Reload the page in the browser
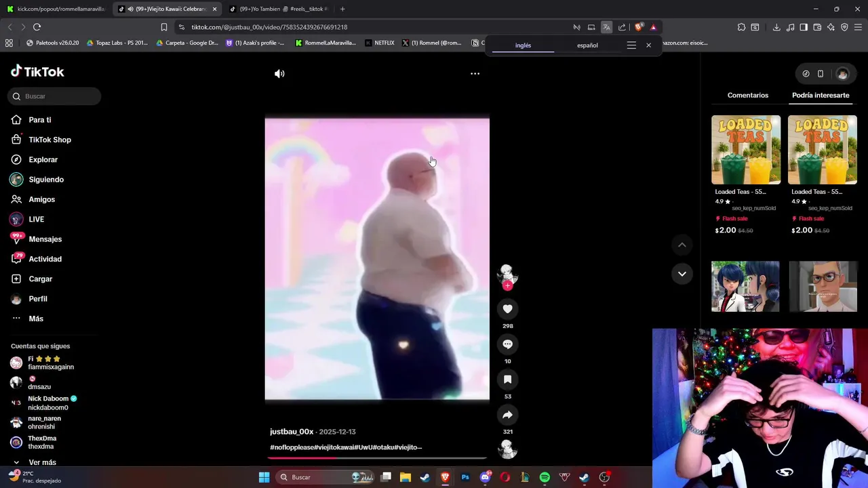868x488 pixels. 37,27
